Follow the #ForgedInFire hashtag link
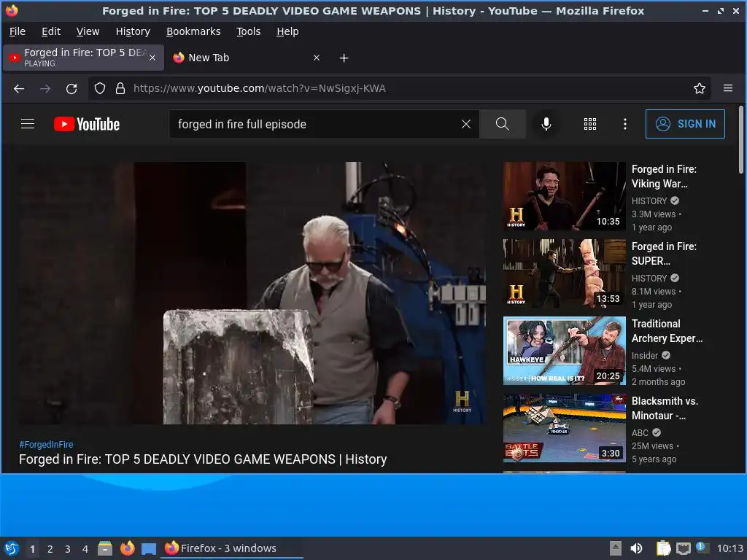The height and width of the screenshot is (560, 747). [46, 444]
